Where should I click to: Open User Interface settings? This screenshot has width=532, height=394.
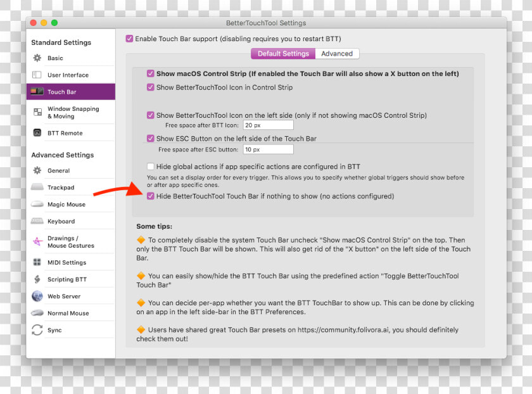[x=70, y=75]
